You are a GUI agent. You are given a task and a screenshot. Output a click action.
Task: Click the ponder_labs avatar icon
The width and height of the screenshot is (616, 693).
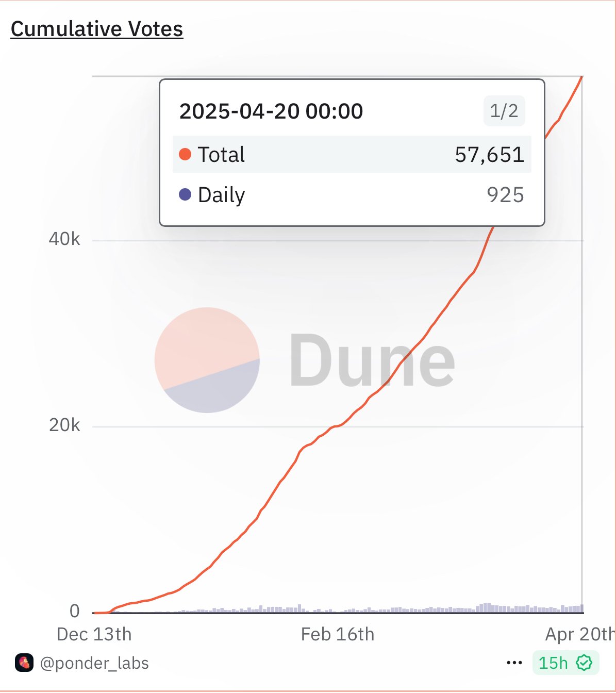coord(24,663)
